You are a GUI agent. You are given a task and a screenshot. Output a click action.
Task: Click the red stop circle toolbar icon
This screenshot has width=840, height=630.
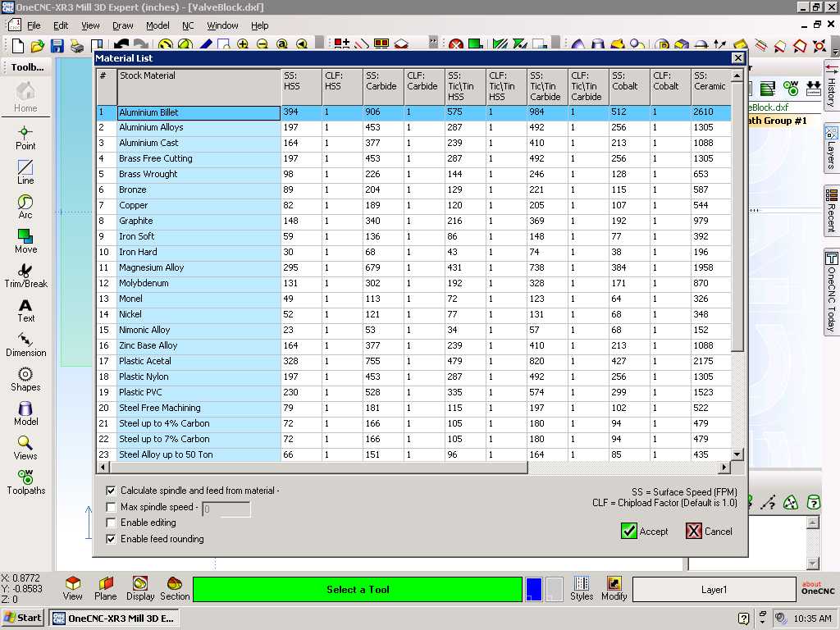coord(456,44)
